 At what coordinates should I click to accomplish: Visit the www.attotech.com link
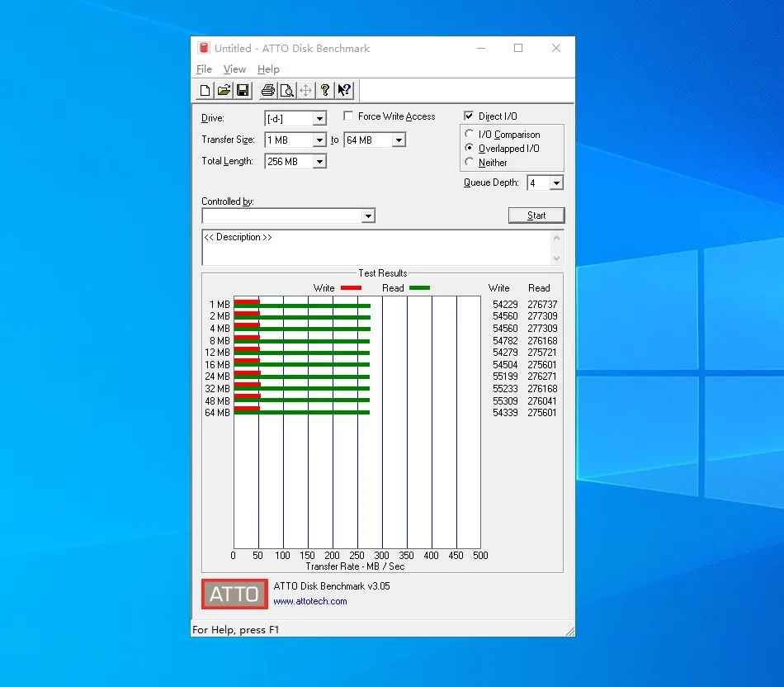tap(310, 601)
